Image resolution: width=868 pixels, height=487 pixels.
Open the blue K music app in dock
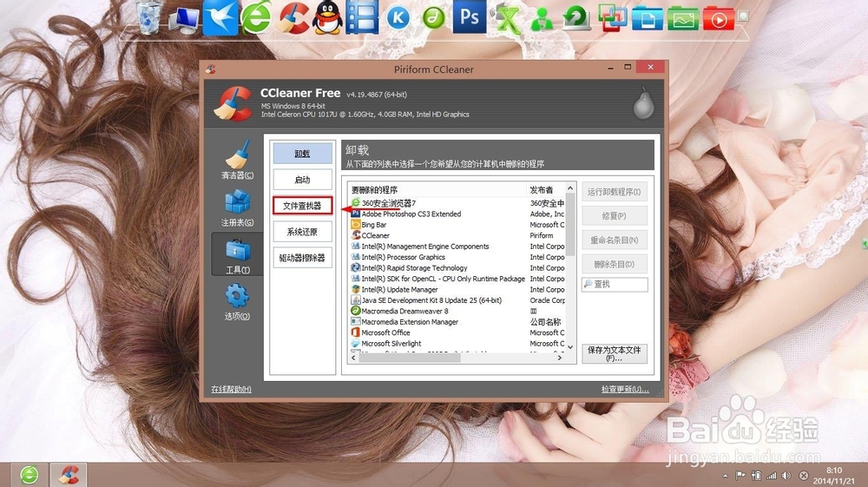click(398, 19)
